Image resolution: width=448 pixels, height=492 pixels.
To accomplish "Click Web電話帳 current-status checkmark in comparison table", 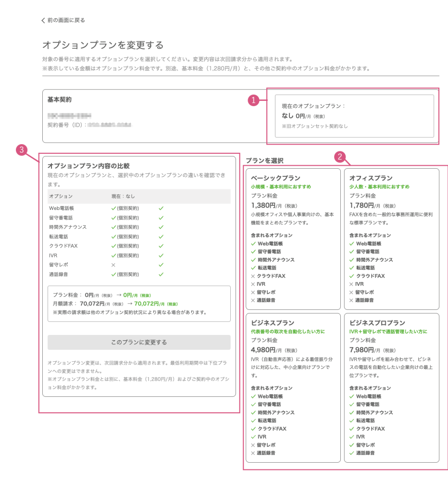I will [113, 208].
